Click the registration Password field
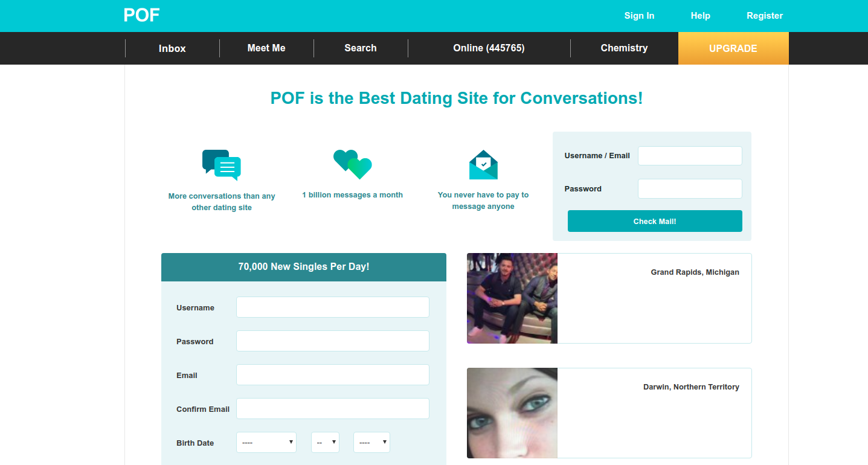868x465 pixels. coord(333,341)
